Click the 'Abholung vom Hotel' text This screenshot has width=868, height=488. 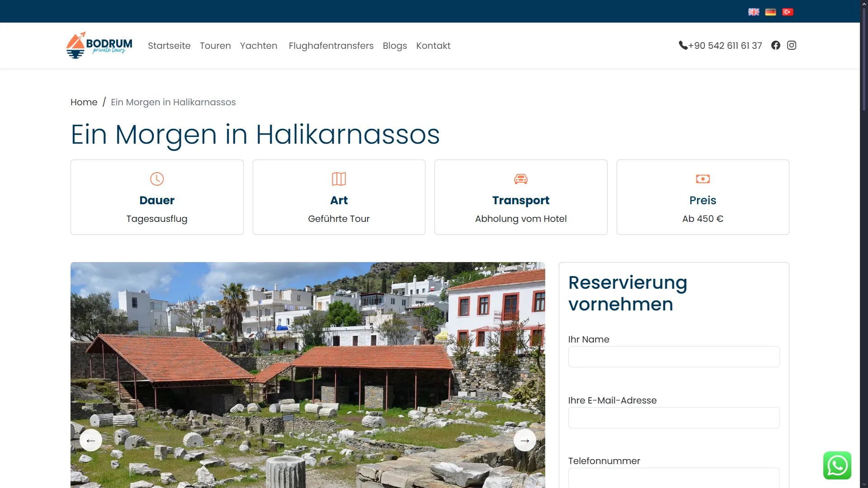[x=521, y=219]
